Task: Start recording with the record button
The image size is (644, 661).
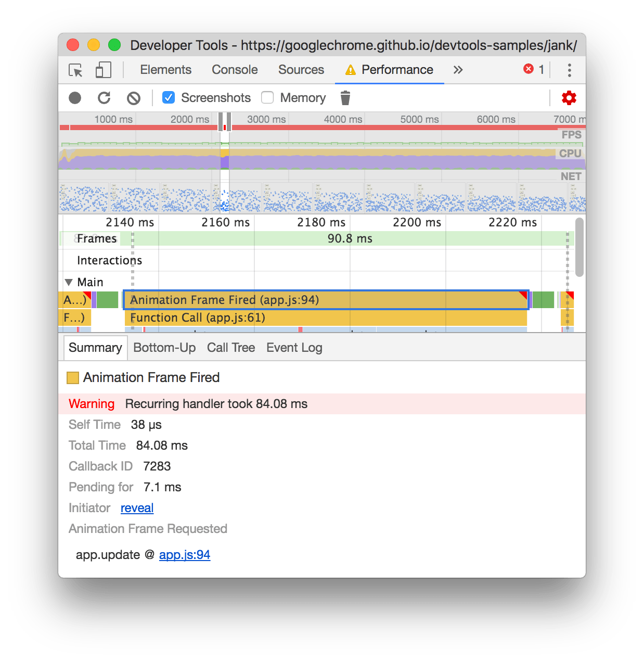Action: (x=75, y=98)
